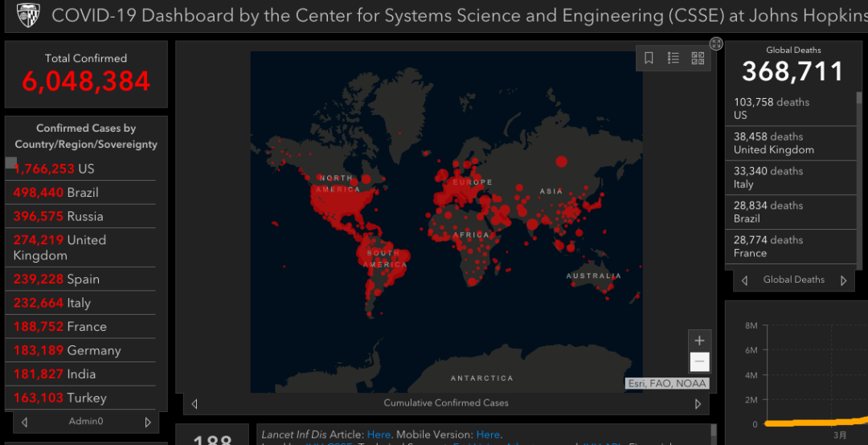Zoom out the map with minus button

(x=699, y=362)
